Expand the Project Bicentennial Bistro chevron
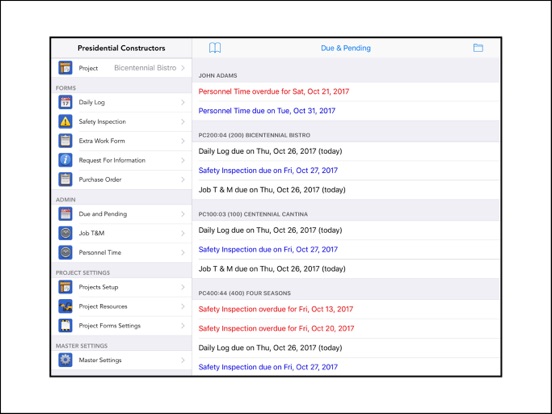The image size is (552, 414). pos(183,68)
